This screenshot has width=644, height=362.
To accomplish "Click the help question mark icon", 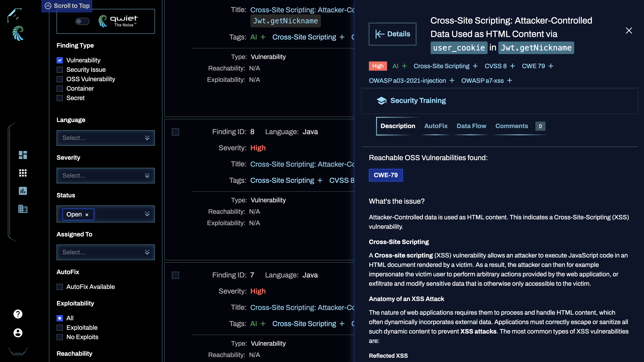I will [x=18, y=314].
